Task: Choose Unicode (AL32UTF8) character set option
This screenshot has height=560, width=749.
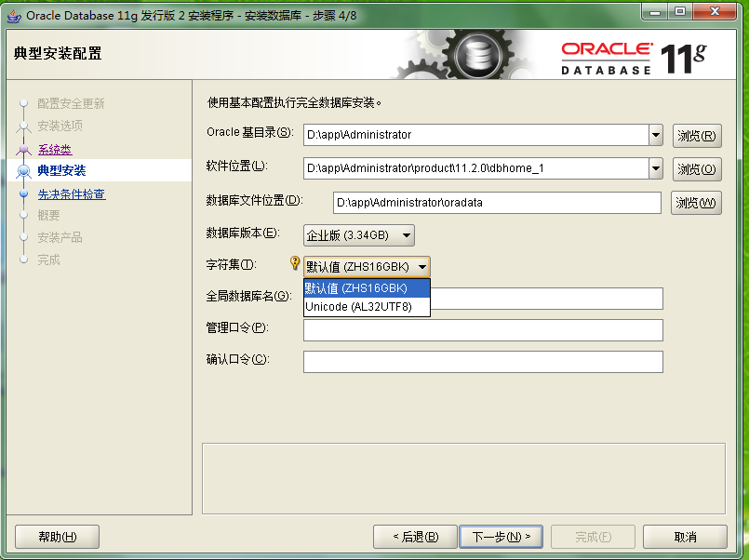Action: [x=367, y=306]
